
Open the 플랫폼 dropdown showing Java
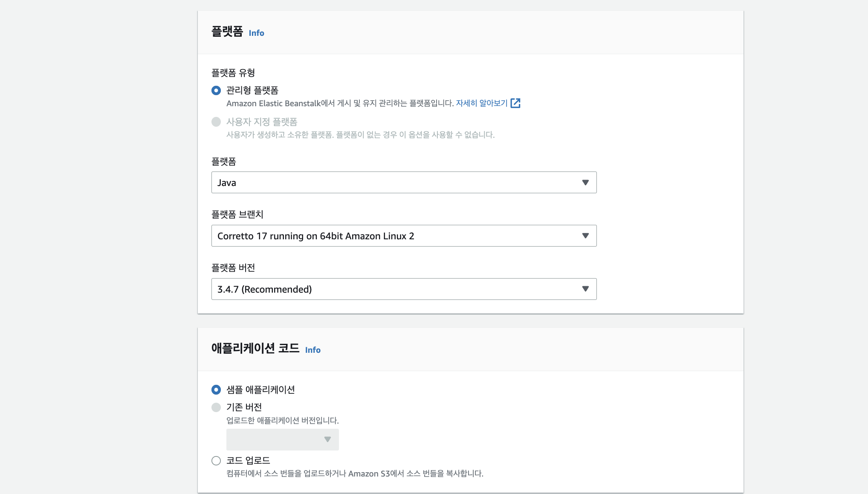point(404,183)
